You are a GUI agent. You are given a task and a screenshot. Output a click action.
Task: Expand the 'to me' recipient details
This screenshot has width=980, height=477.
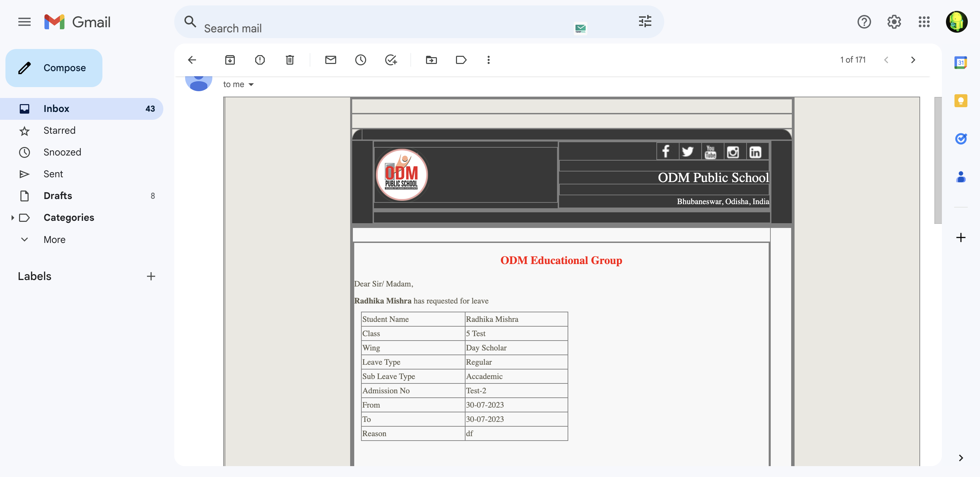click(x=251, y=84)
